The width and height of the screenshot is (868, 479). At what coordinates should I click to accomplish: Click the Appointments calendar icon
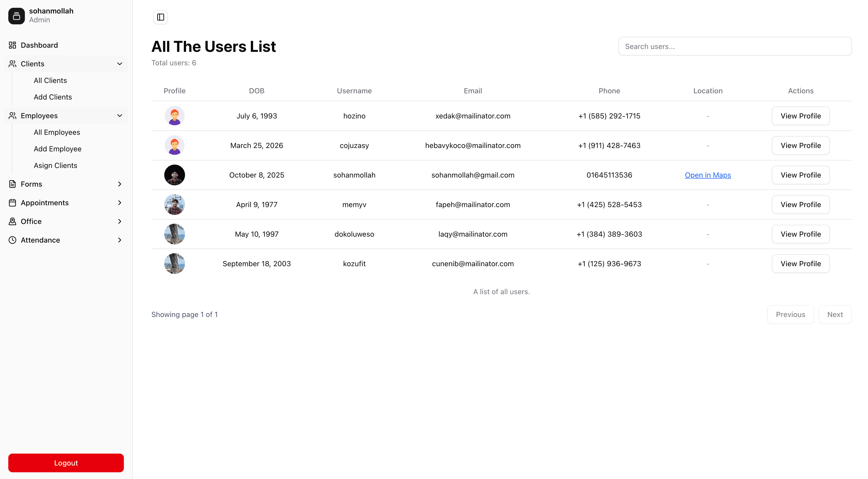pos(12,203)
